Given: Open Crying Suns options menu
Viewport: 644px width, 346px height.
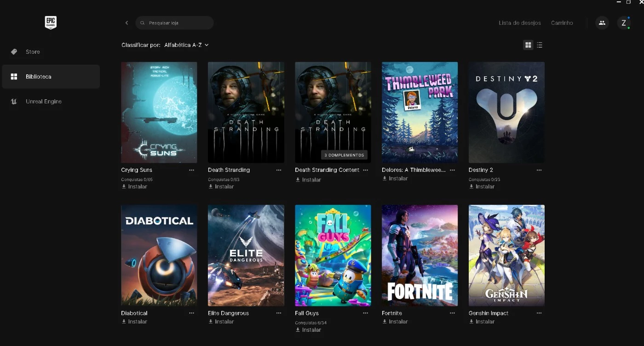Looking at the screenshot, I should [192, 170].
